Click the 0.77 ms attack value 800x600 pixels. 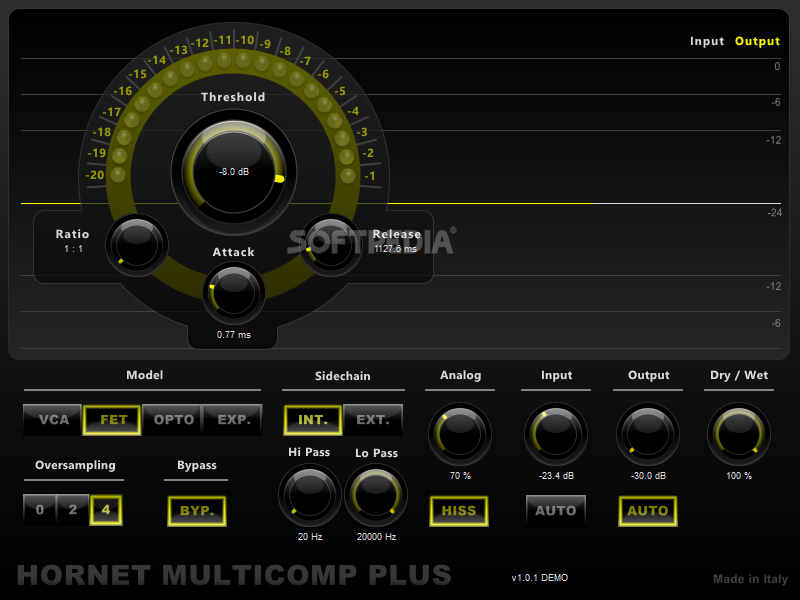[x=234, y=335]
